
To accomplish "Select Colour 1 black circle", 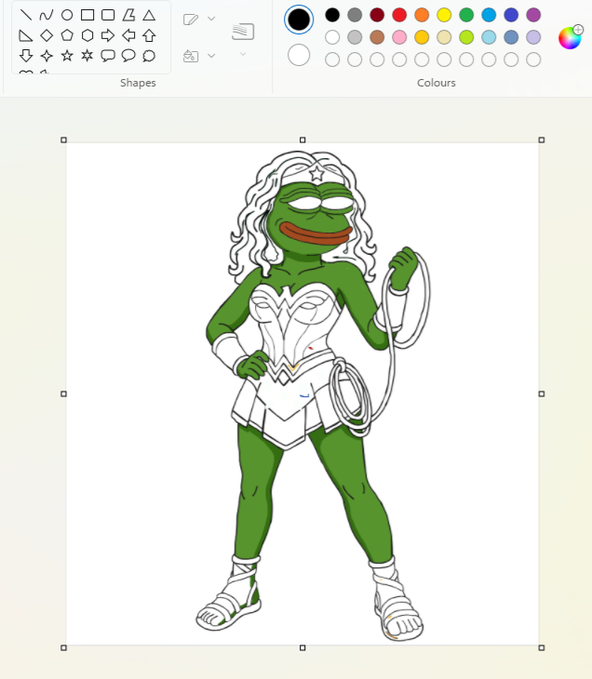I will pos(299,19).
